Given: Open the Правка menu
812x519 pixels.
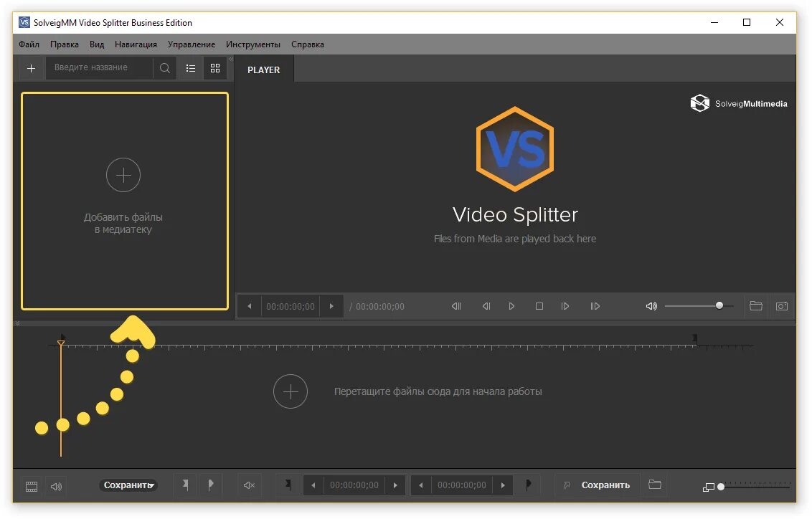Looking at the screenshot, I should coord(65,44).
